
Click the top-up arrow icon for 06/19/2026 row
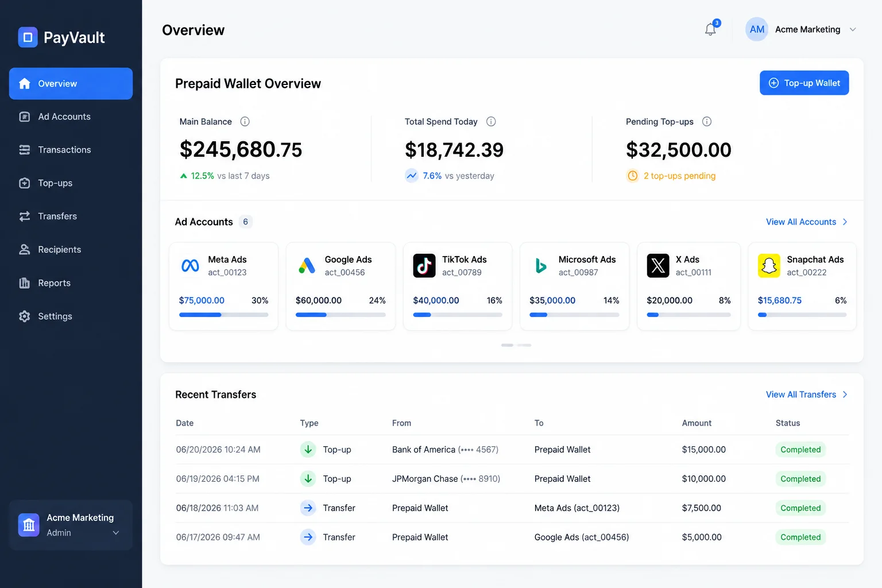pos(308,479)
